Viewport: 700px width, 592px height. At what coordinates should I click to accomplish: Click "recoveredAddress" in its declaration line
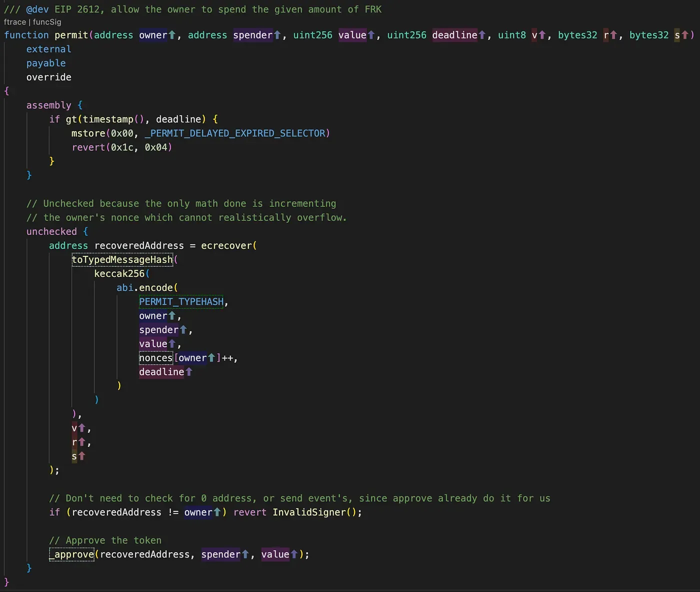coord(139,245)
